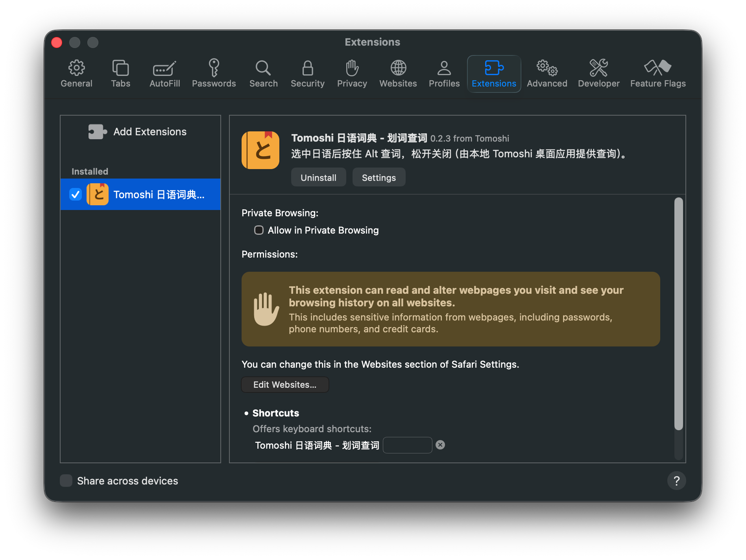Image resolution: width=746 pixels, height=560 pixels.
Task: Select the Tomoshi row in Installed list
Action: pyautogui.click(x=140, y=194)
